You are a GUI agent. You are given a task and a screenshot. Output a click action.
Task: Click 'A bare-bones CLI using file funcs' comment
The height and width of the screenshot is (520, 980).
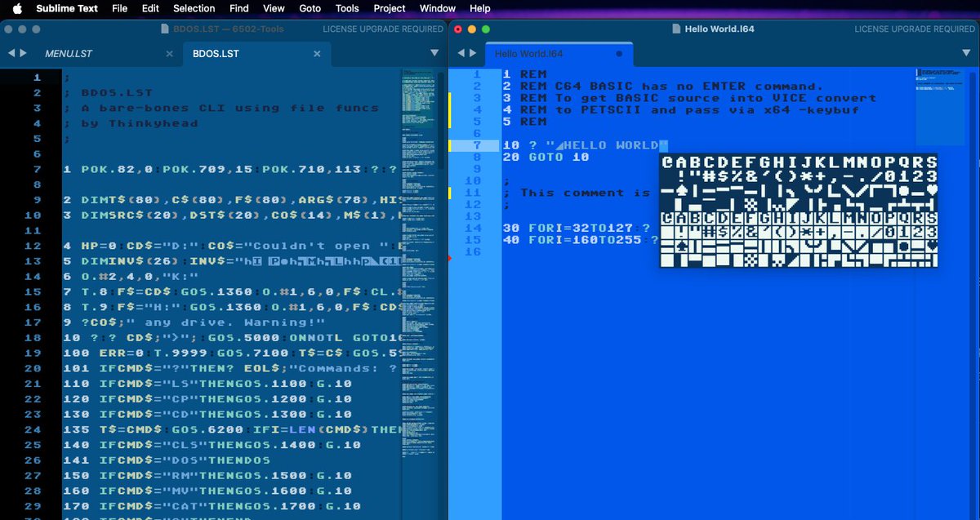(x=230, y=108)
